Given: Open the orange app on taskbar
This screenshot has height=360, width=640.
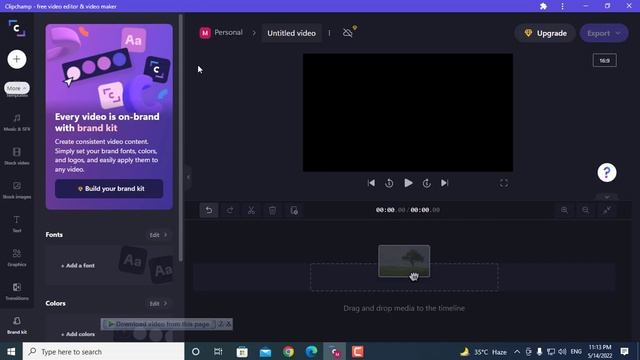Looking at the screenshot, I should pyautogui.click(x=358, y=351).
